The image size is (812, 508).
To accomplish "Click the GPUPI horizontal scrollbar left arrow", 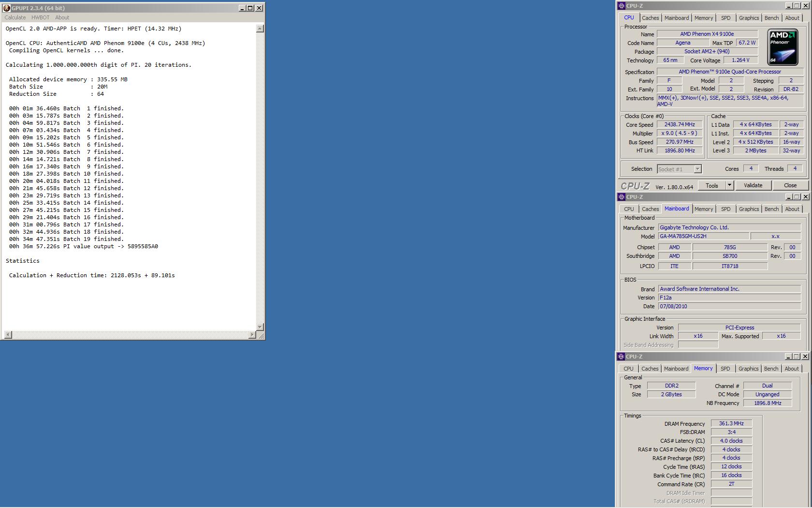I will pyautogui.click(x=8, y=335).
